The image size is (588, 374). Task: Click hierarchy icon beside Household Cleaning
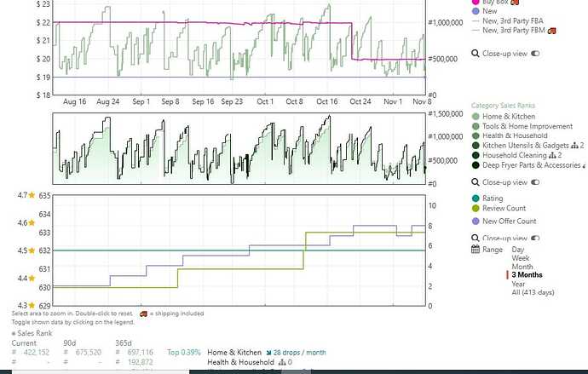(552, 155)
